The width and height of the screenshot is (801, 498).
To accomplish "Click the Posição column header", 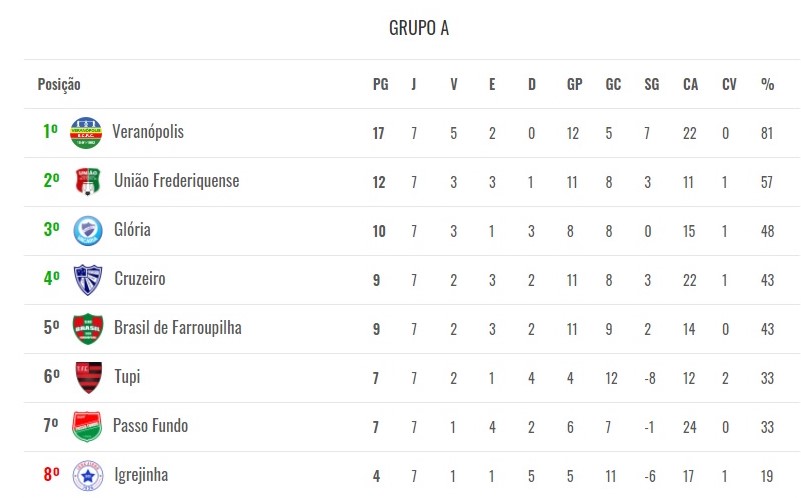I will (x=59, y=85).
